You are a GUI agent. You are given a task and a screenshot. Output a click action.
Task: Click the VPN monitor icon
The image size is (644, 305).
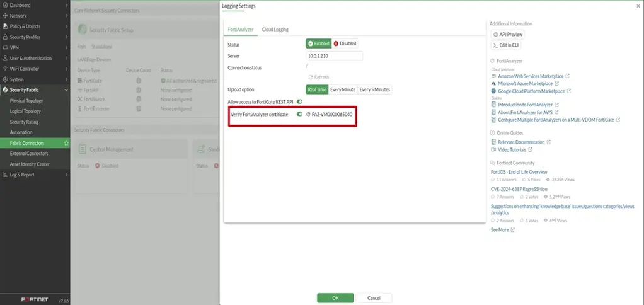point(5,48)
